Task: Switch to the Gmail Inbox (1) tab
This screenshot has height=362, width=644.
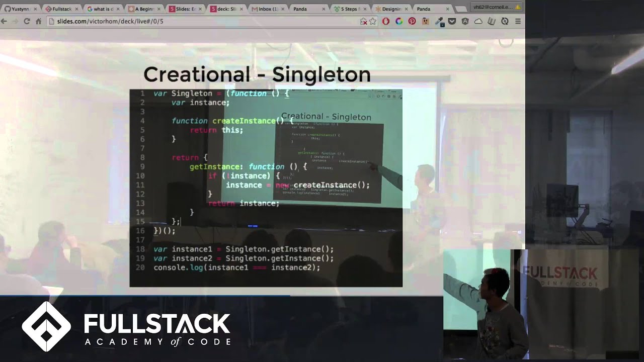Action: (x=268, y=9)
